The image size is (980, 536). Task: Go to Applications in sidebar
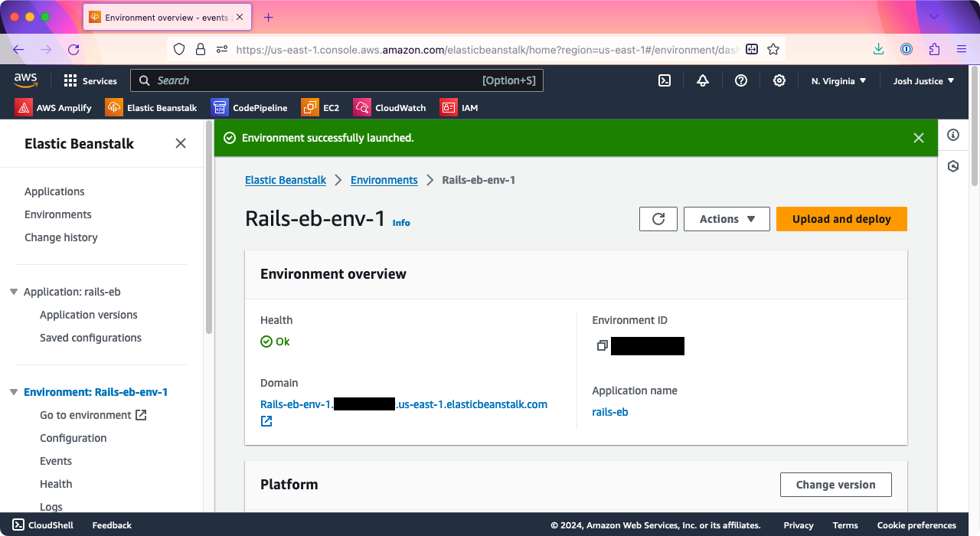point(54,191)
